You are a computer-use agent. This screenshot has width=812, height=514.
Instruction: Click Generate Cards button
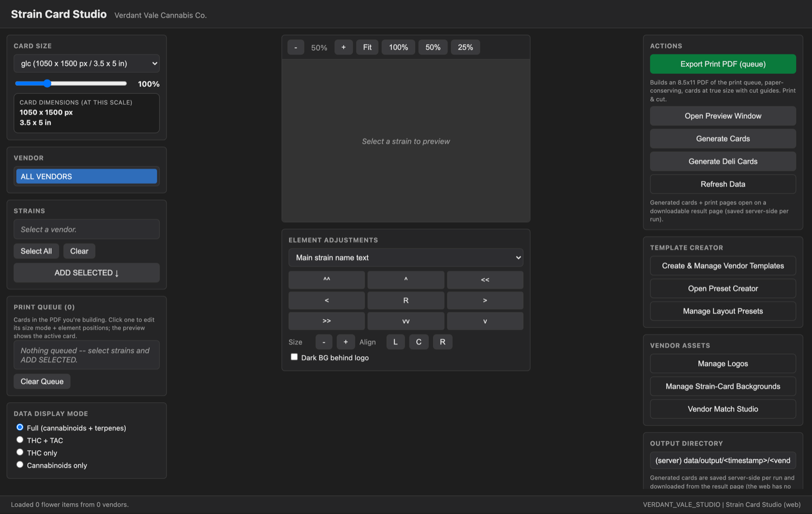[x=723, y=139]
